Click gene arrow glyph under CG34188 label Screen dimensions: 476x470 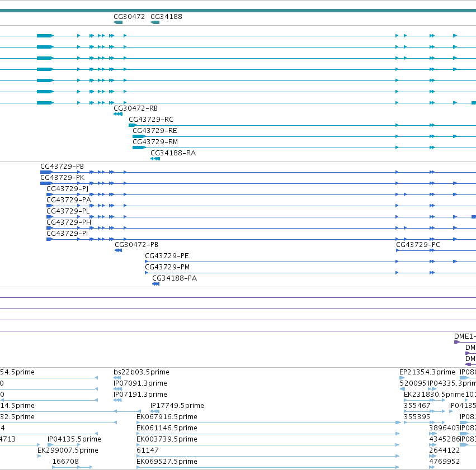point(155,22)
